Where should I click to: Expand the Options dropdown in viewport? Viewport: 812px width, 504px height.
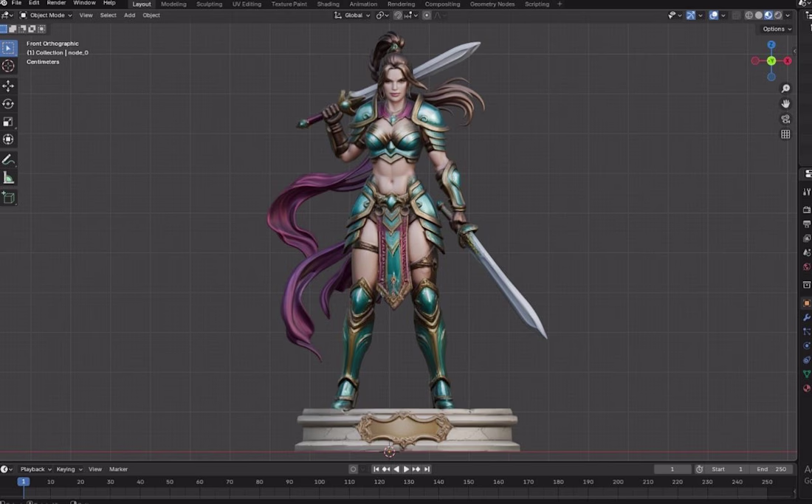tap(777, 29)
